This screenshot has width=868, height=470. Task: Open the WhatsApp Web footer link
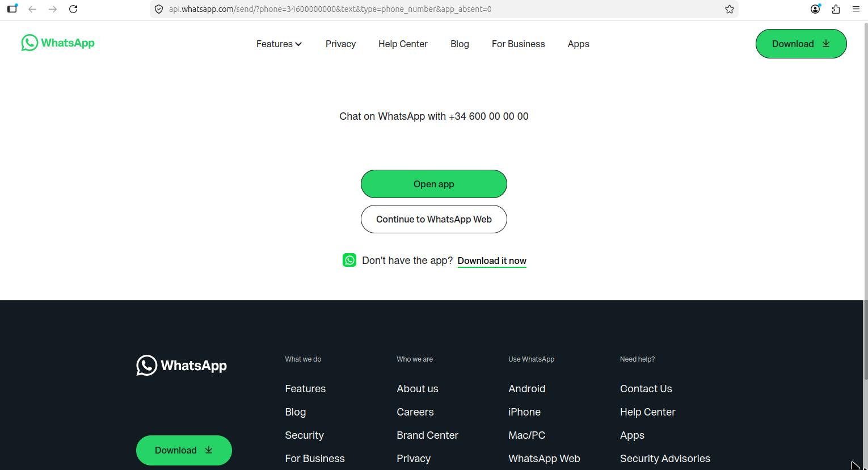pos(544,459)
